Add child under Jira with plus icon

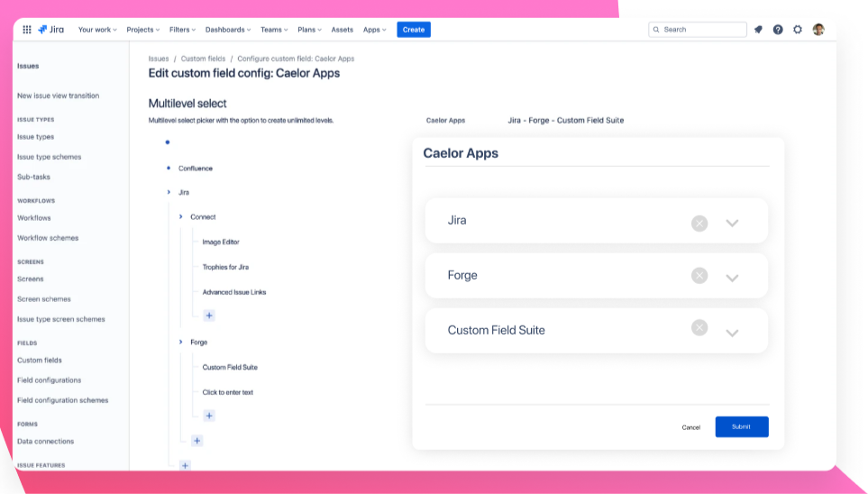click(196, 440)
